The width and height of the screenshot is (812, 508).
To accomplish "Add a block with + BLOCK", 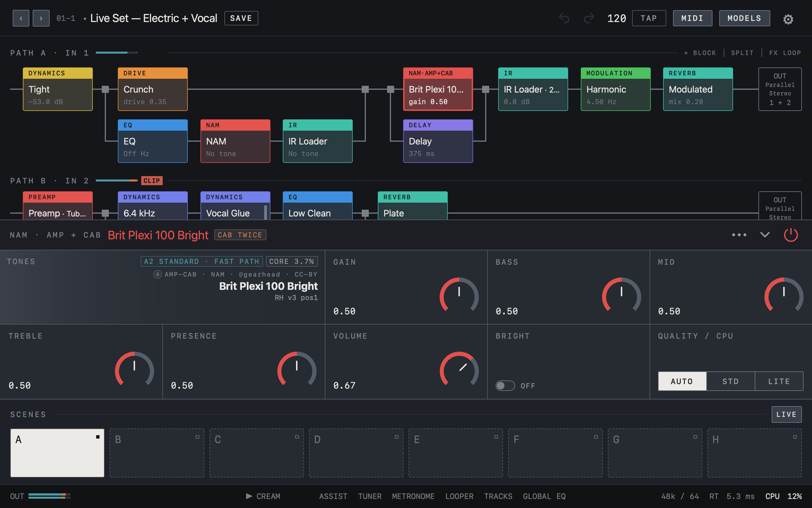I will 700,53.
